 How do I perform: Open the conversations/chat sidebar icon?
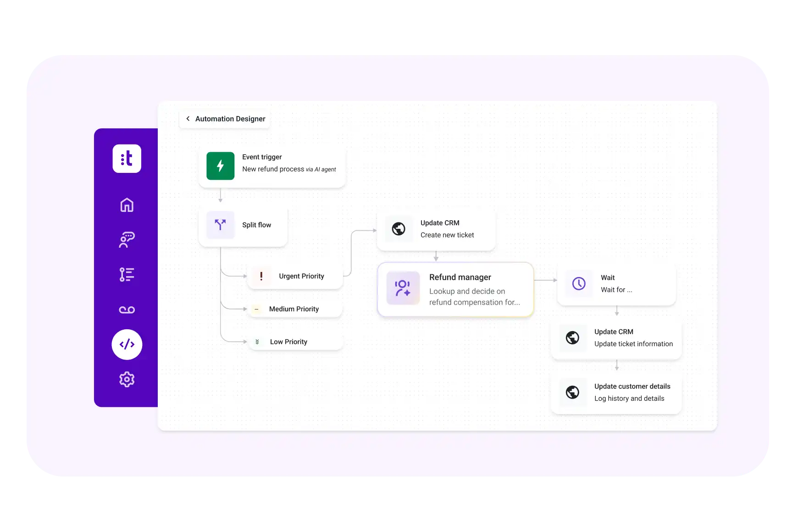(127, 240)
